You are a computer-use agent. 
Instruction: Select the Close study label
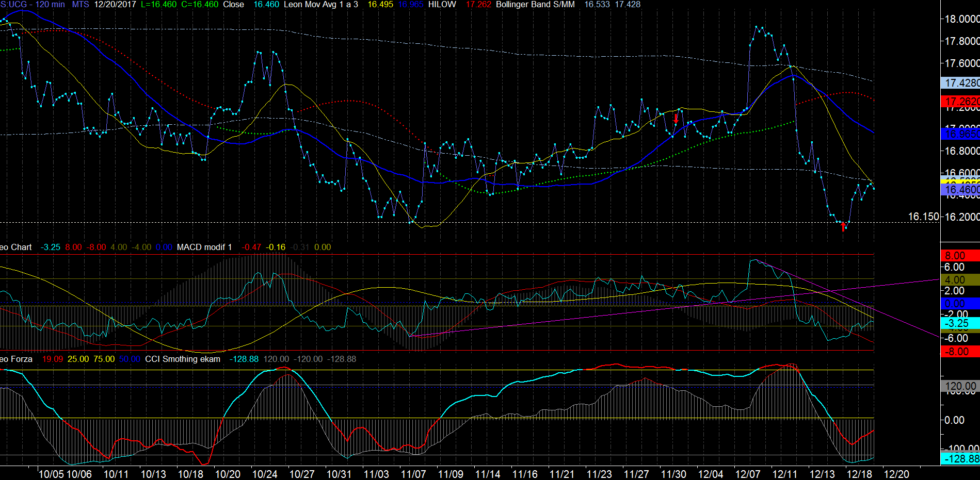click(233, 5)
